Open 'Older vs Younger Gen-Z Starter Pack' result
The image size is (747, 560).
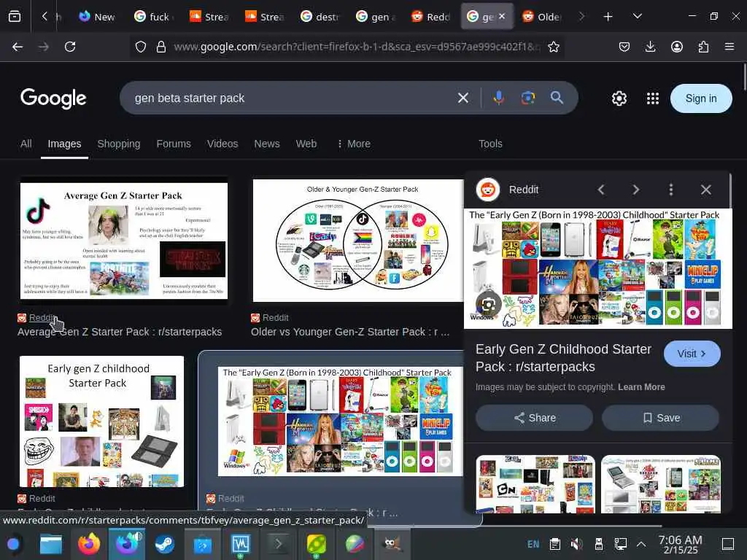(x=350, y=332)
